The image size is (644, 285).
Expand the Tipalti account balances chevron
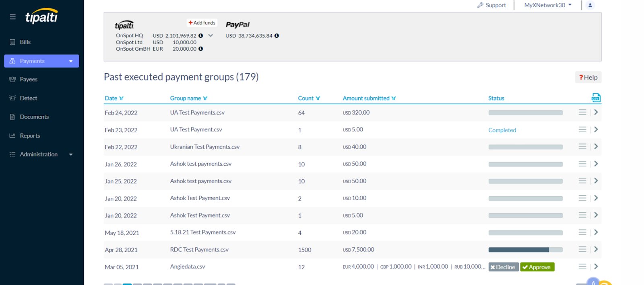(211, 36)
